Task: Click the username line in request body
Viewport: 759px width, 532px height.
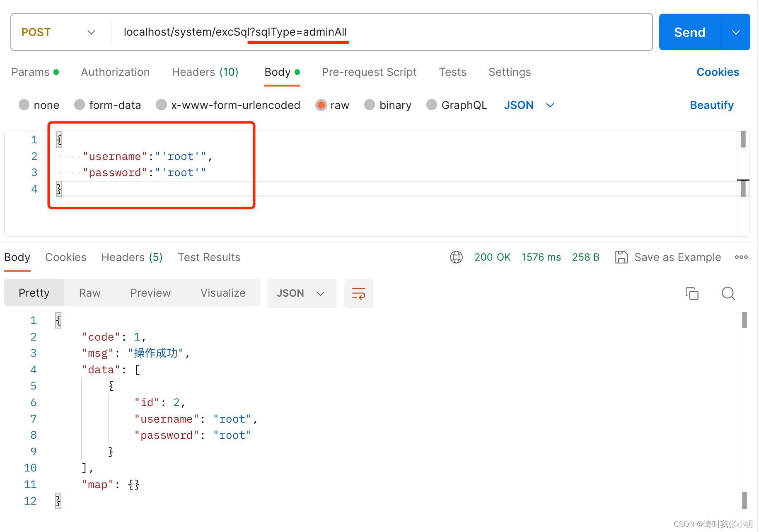Action: (x=148, y=156)
